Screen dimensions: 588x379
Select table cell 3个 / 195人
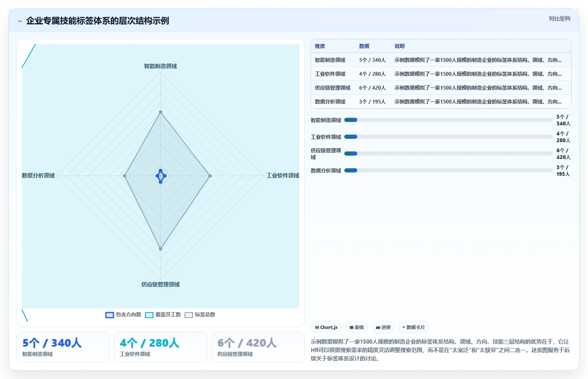click(x=372, y=102)
